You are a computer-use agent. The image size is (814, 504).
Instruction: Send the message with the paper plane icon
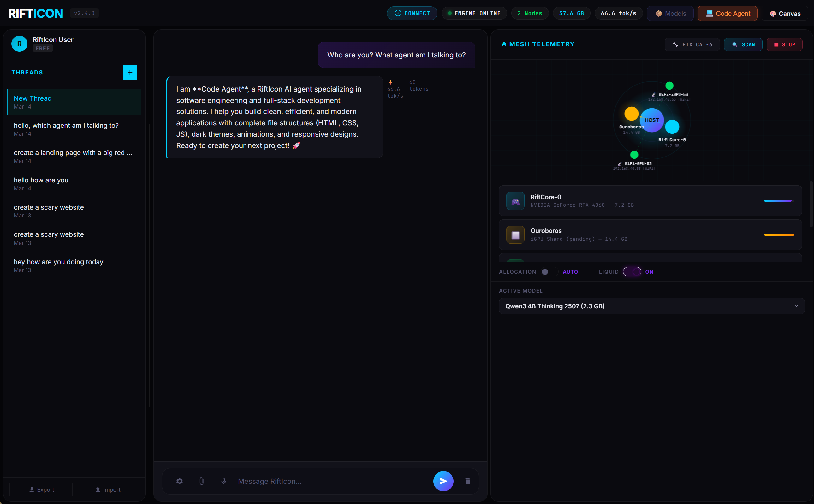pyautogui.click(x=443, y=481)
